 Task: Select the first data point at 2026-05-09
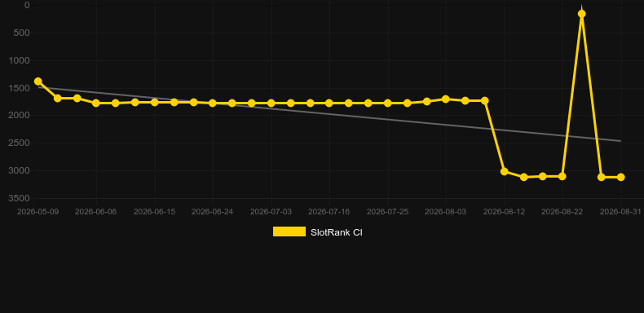[x=38, y=82]
